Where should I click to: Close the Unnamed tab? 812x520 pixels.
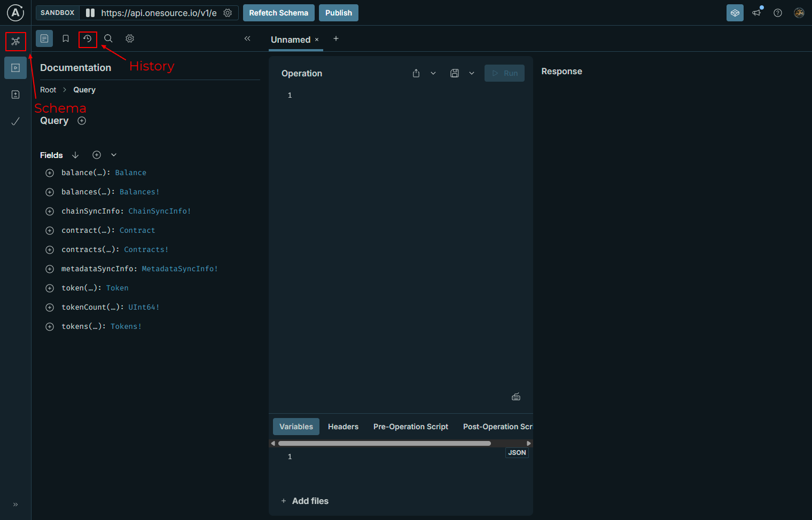[317, 40]
